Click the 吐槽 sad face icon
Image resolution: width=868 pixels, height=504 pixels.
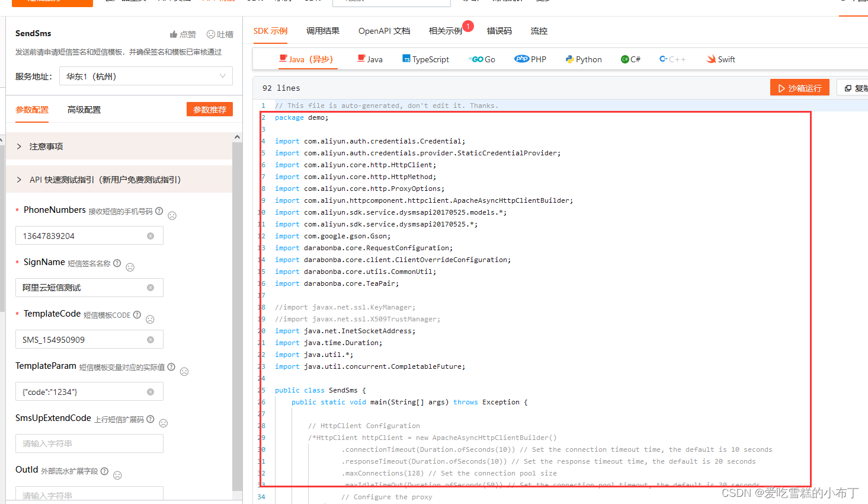tap(210, 34)
